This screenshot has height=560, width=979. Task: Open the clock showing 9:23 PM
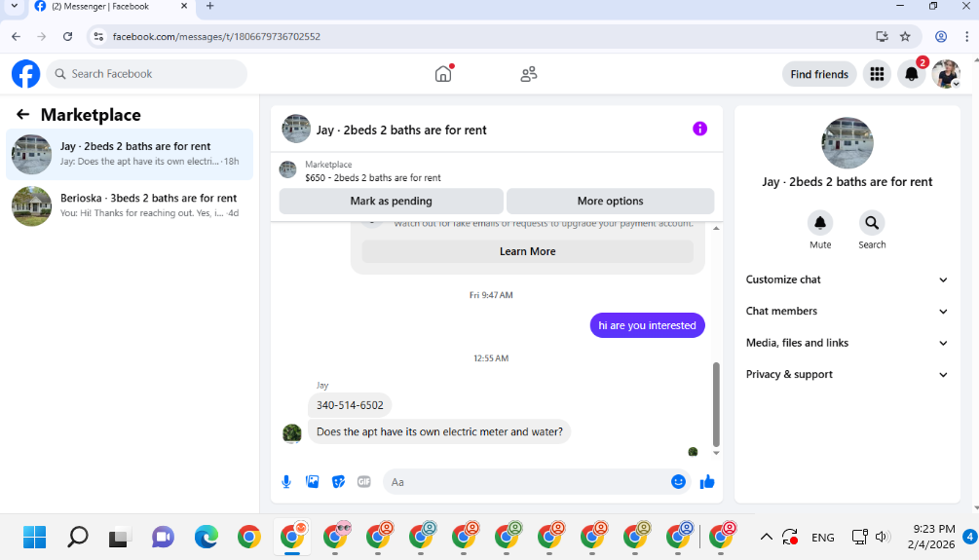931,537
